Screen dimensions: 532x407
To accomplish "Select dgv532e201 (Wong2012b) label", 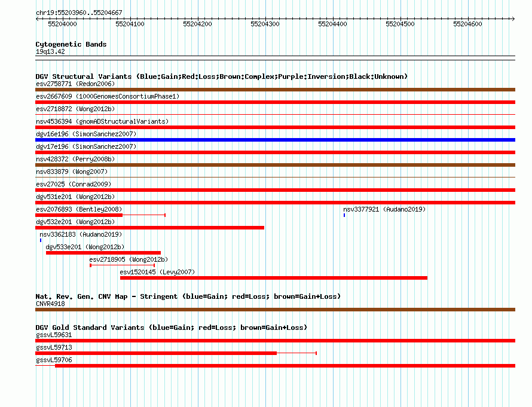I will click(x=75, y=222).
